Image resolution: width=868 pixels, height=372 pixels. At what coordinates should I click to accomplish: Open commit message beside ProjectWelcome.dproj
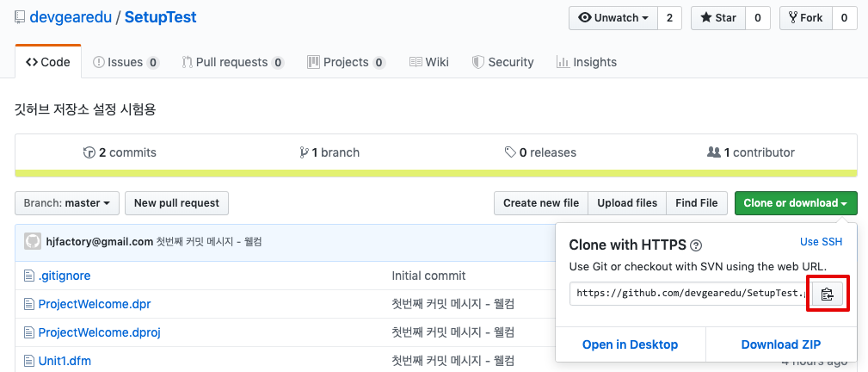452,332
